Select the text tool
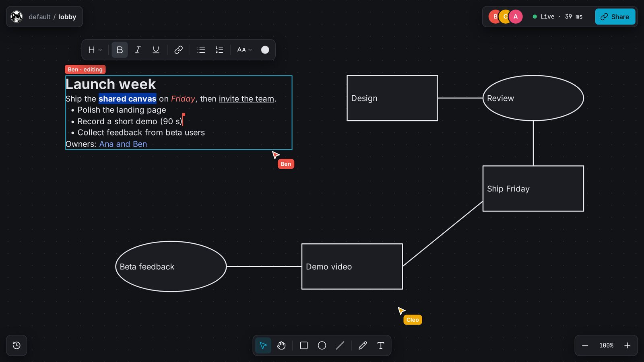The height and width of the screenshot is (362, 644). 381,346
